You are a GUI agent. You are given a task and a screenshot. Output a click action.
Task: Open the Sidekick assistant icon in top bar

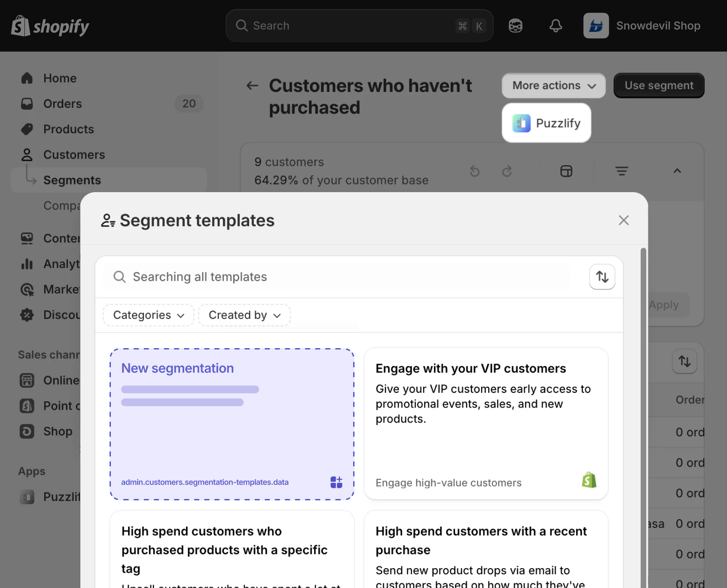[x=515, y=26]
